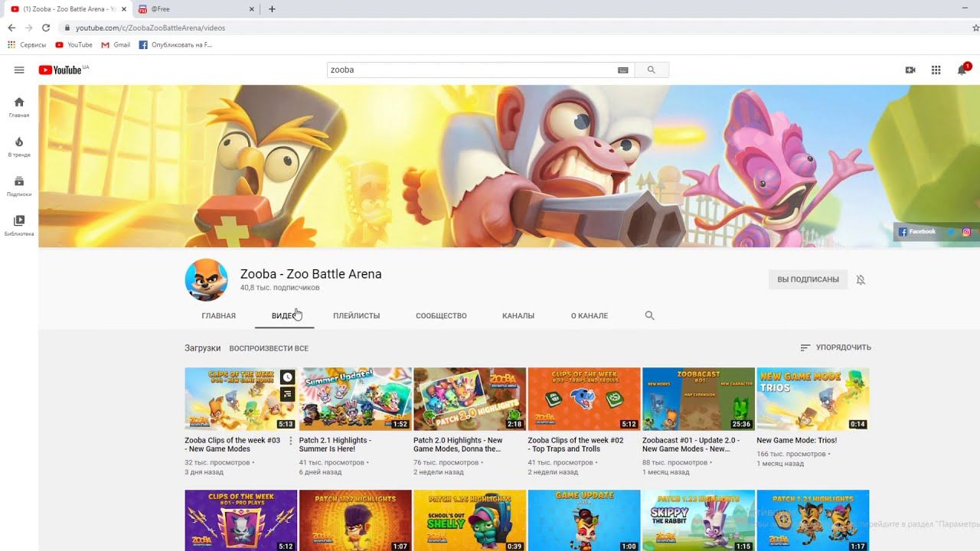Viewport: 980px width, 551px height.
Task: Click the Game Update thumbnail
Action: [x=584, y=520]
